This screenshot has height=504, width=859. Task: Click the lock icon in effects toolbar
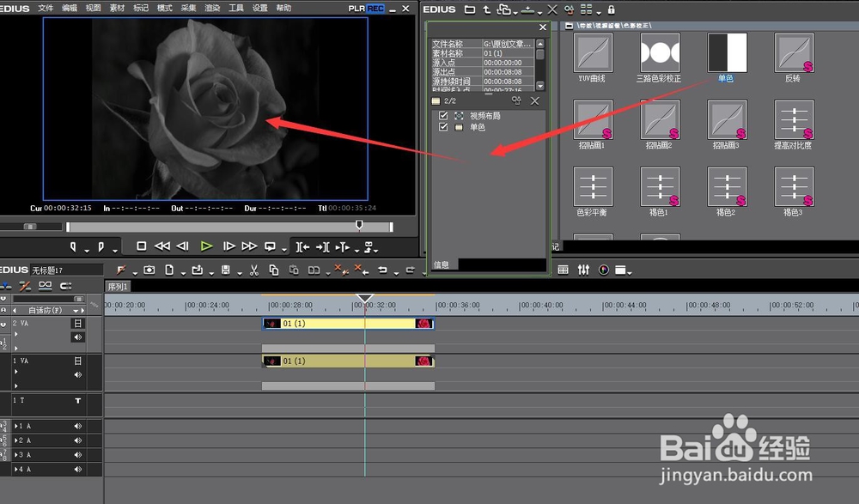(612, 9)
